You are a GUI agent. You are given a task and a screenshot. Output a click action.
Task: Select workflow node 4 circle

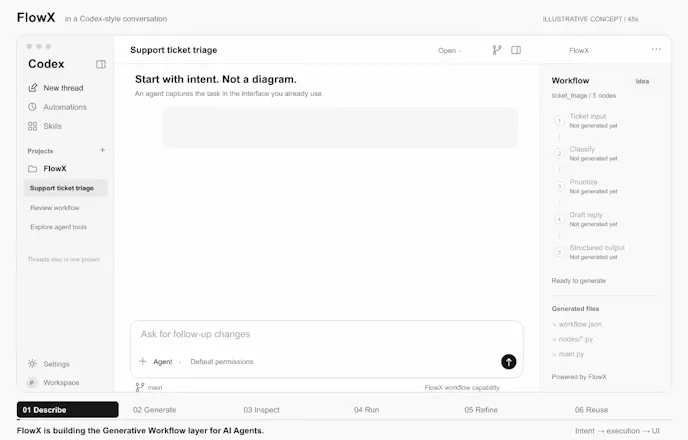[x=559, y=219]
